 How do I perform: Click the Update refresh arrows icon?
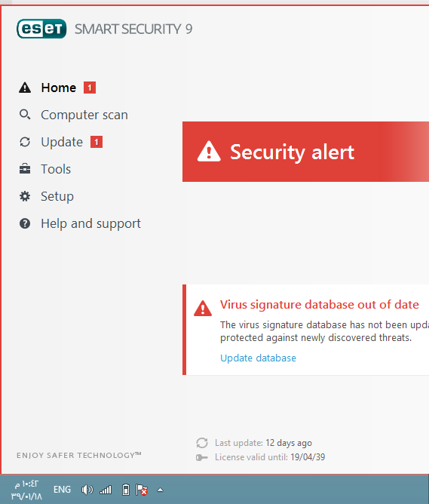pyautogui.click(x=25, y=142)
